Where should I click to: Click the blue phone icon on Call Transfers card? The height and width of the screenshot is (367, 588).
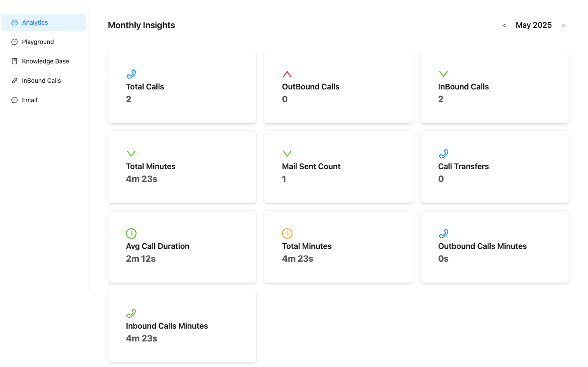click(443, 153)
